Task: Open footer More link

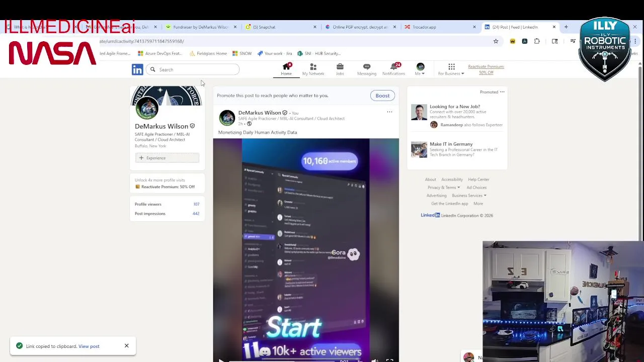Action: [478, 204]
